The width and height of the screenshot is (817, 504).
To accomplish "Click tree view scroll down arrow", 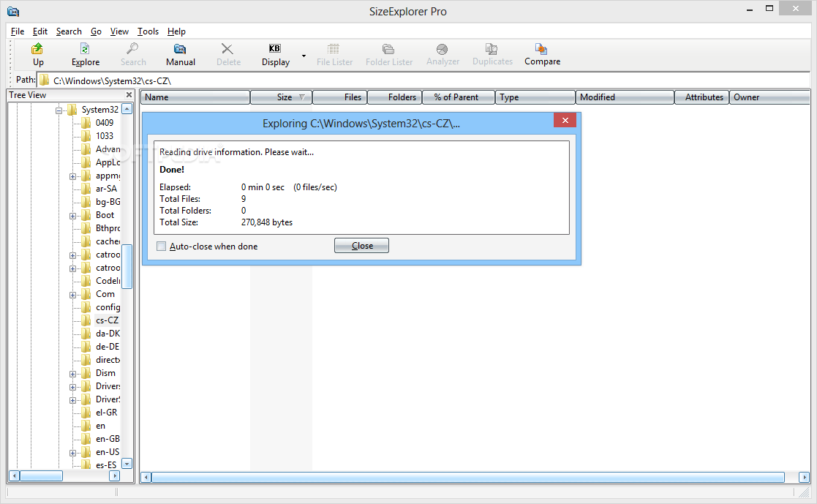I will (x=127, y=463).
